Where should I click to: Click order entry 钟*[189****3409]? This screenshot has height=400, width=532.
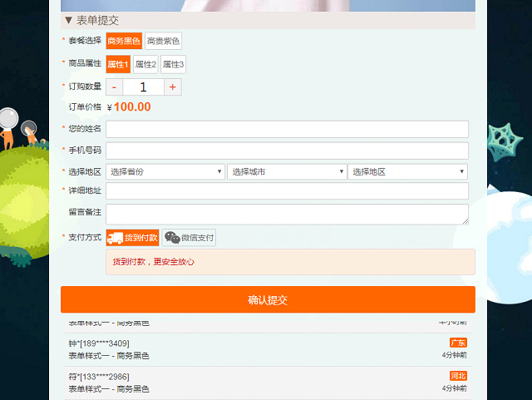pos(99,343)
